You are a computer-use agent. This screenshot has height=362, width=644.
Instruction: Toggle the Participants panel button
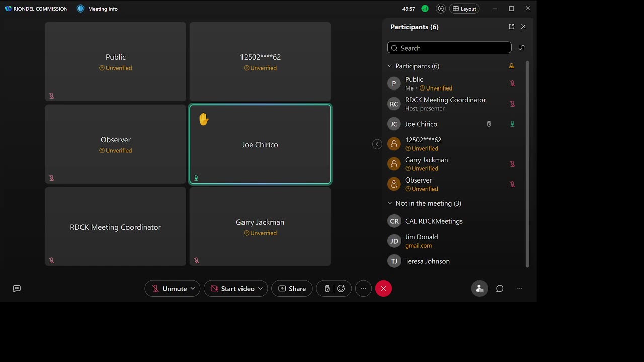click(x=479, y=289)
